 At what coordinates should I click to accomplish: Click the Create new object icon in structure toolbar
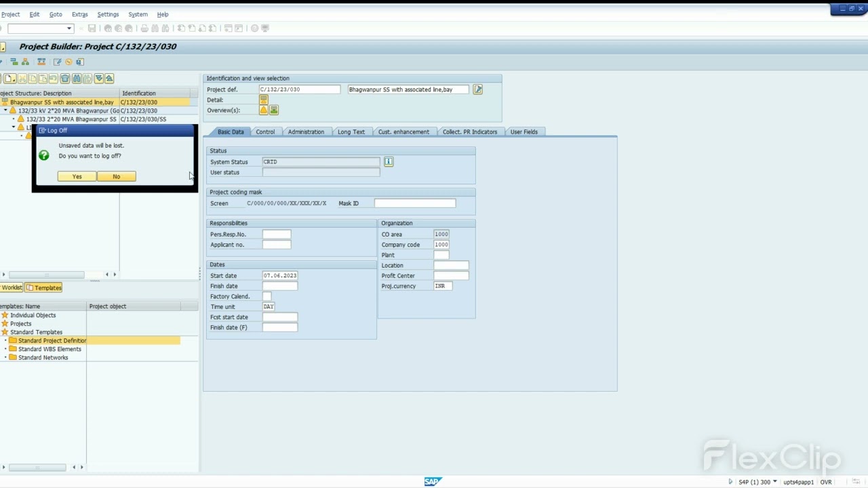pyautogui.click(x=10, y=79)
